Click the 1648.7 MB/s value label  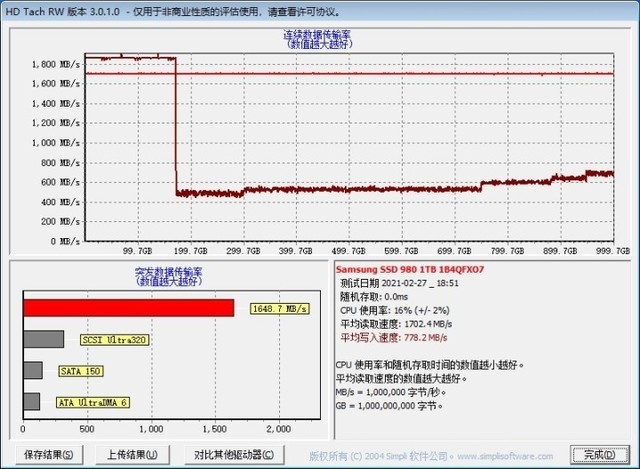(x=280, y=309)
